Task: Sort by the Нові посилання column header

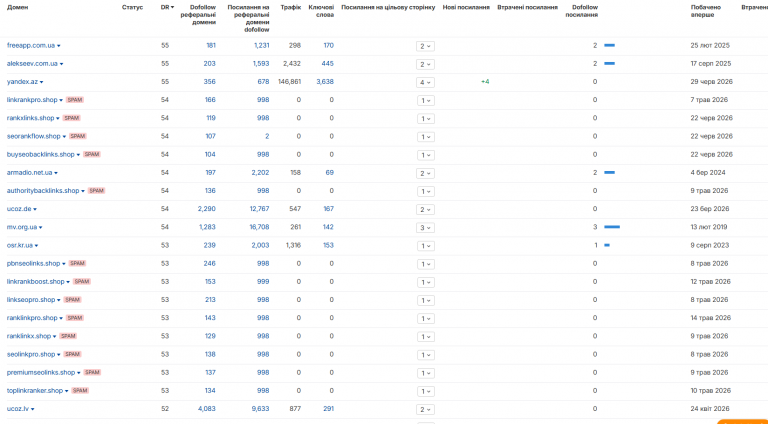Action: point(466,7)
